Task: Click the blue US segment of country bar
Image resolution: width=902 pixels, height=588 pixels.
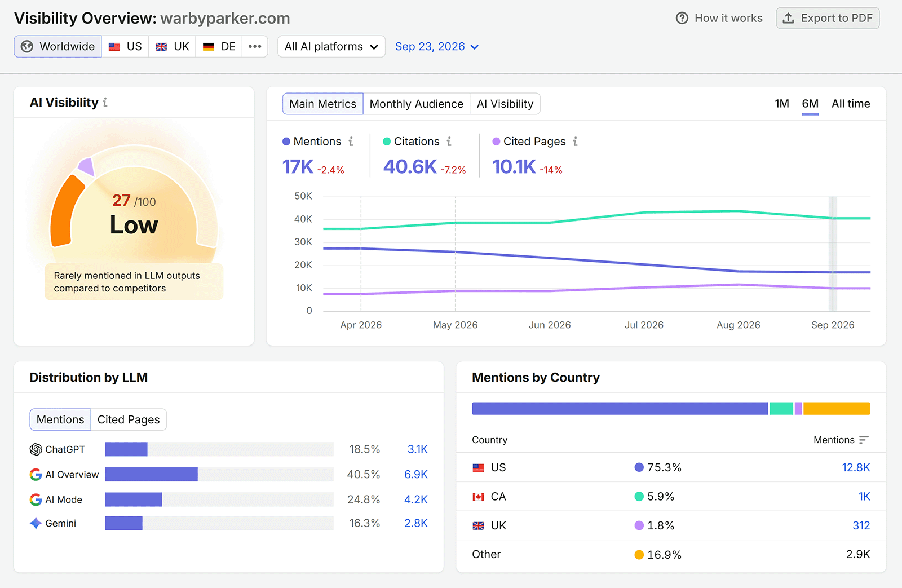Action: coord(620,409)
